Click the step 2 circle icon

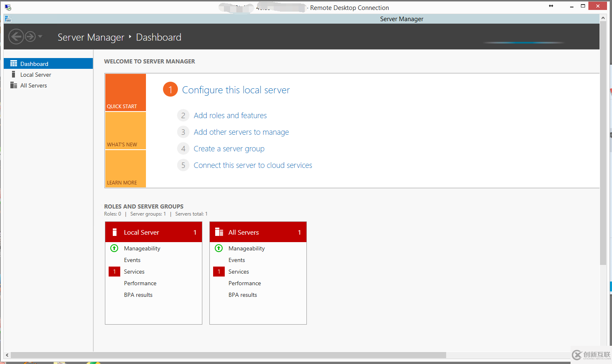coord(183,115)
